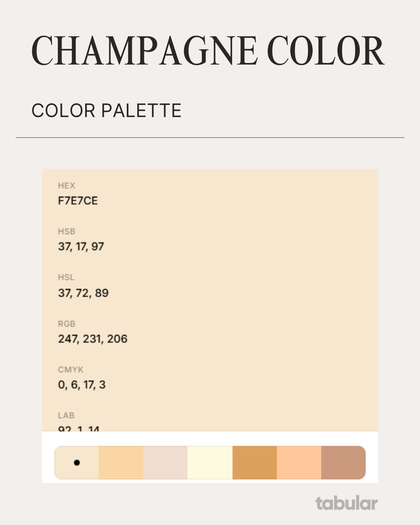Click the partially visible LAB value
Viewport: 420px width, 525px height.
point(79,428)
